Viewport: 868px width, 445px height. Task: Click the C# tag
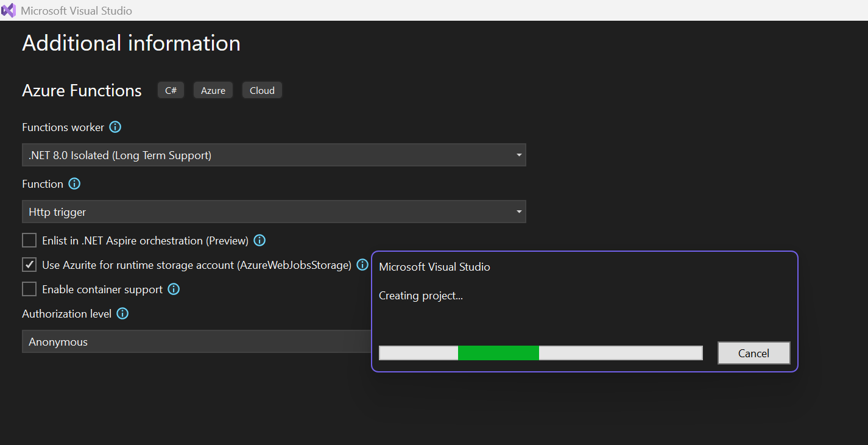click(171, 90)
